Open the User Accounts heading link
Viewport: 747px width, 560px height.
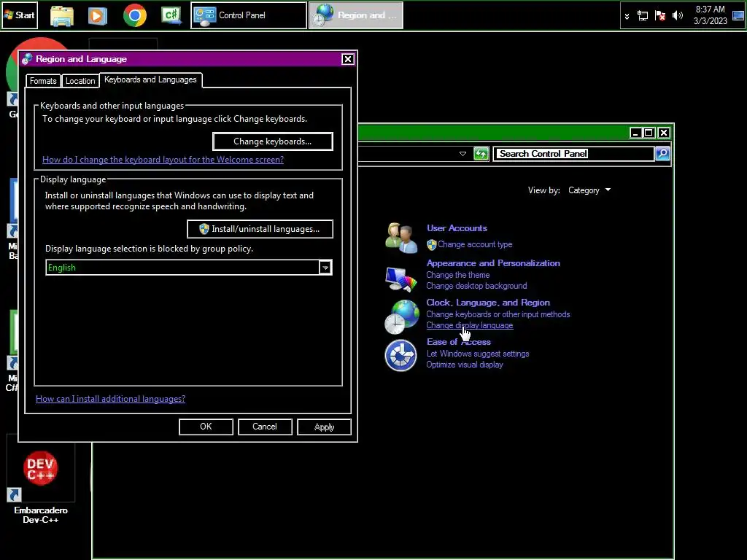point(457,228)
